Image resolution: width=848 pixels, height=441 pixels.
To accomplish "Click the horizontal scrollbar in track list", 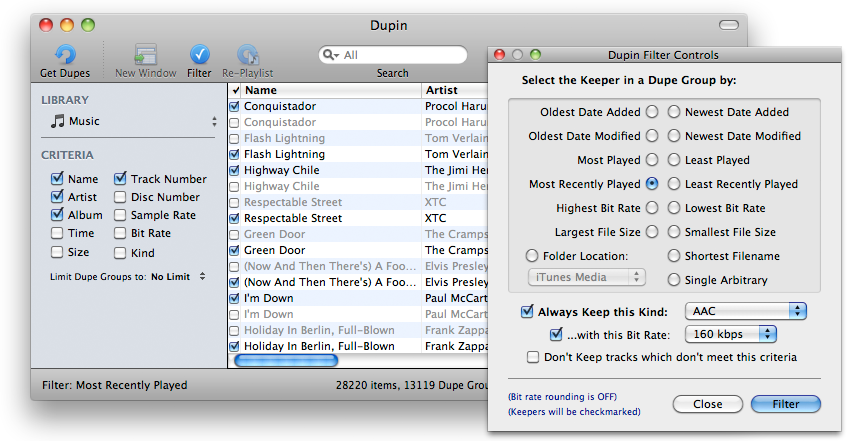I will (x=286, y=360).
